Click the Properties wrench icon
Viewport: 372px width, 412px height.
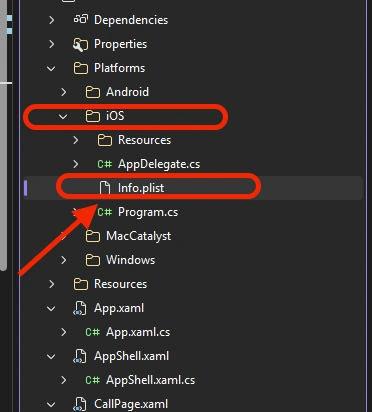coord(80,44)
